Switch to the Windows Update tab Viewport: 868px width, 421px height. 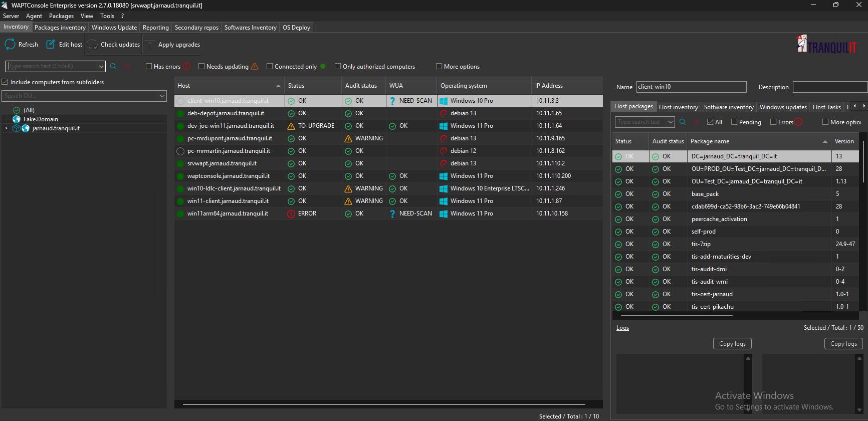pyautogui.click(x=114, y=28)
